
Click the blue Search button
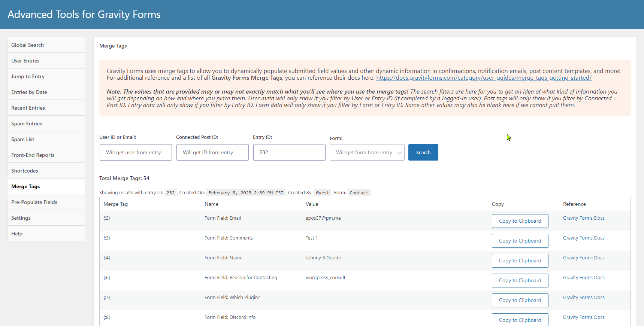click(423, 152)
